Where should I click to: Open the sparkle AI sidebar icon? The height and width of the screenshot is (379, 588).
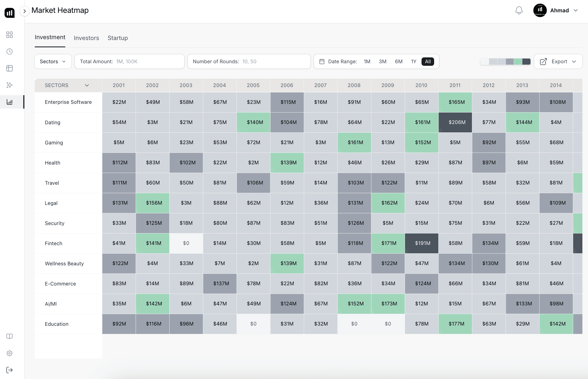tap(10, 85)
